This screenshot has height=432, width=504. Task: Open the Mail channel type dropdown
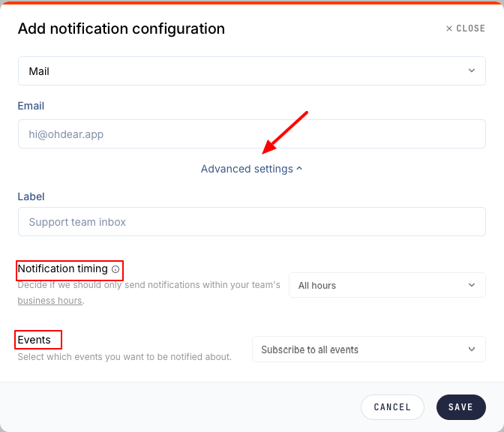coord(251,71)
